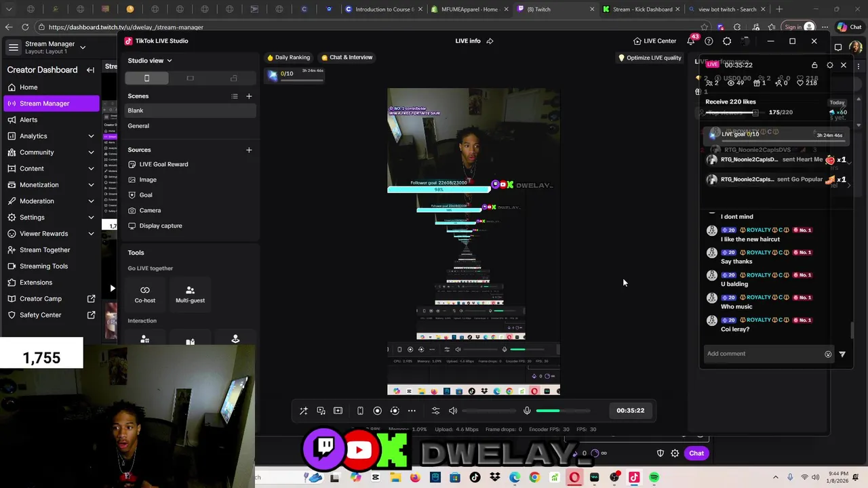Open Spotify from the Windows taskbar
The height and width of the screenshot is (488, 868).
pos(654,478)
